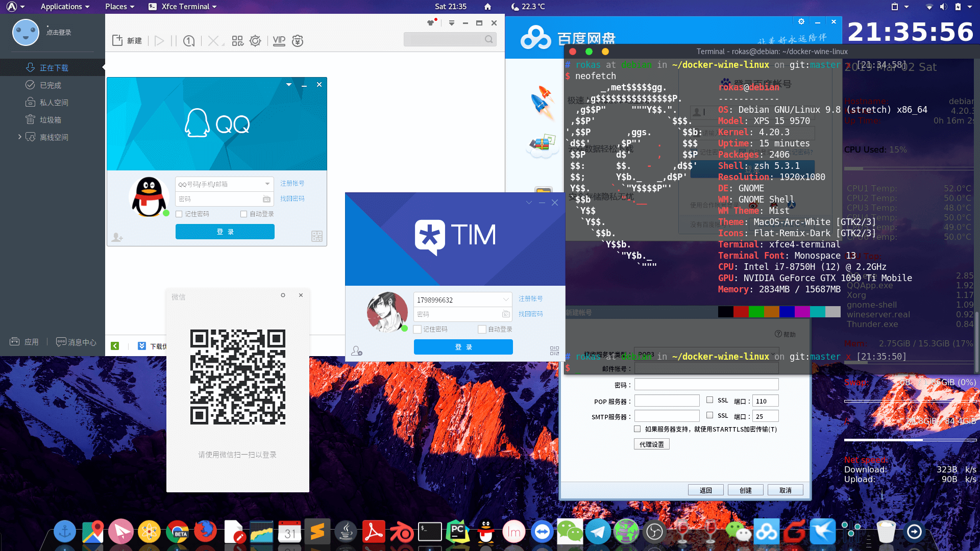This screenshot has width=980, height=551.
Task: Click the QR code icon in TIM login
Action: (x=554, y=350)
